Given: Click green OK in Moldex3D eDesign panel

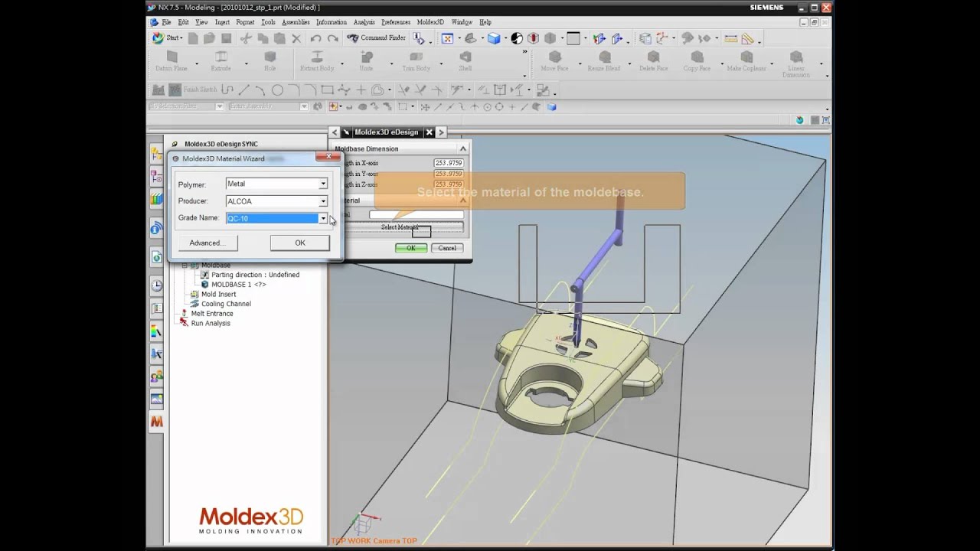Looking at the screenshot, I should point(411,248).
